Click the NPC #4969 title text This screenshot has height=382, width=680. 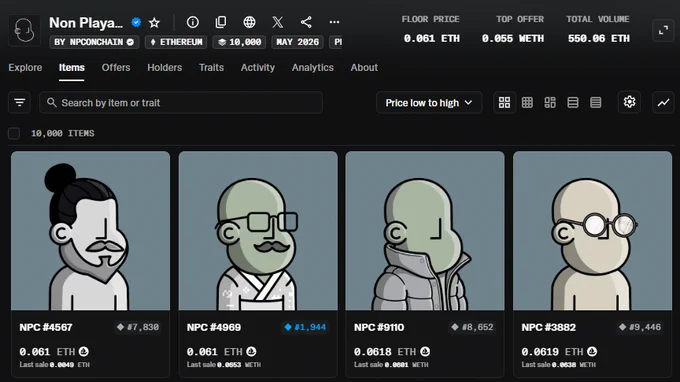[x=214, y=327]
